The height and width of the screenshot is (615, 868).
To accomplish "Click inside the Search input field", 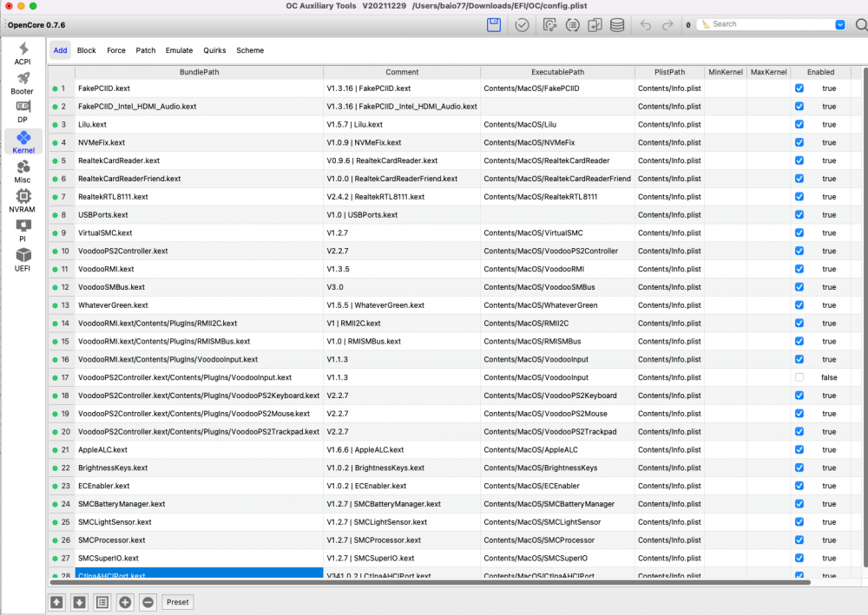I will 773,24.
